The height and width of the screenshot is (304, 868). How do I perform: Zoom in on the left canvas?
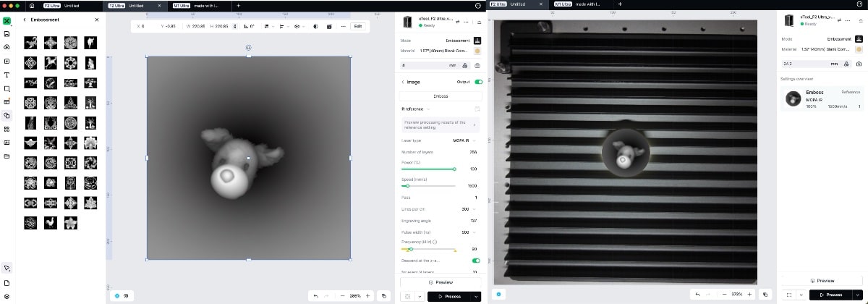368,295
